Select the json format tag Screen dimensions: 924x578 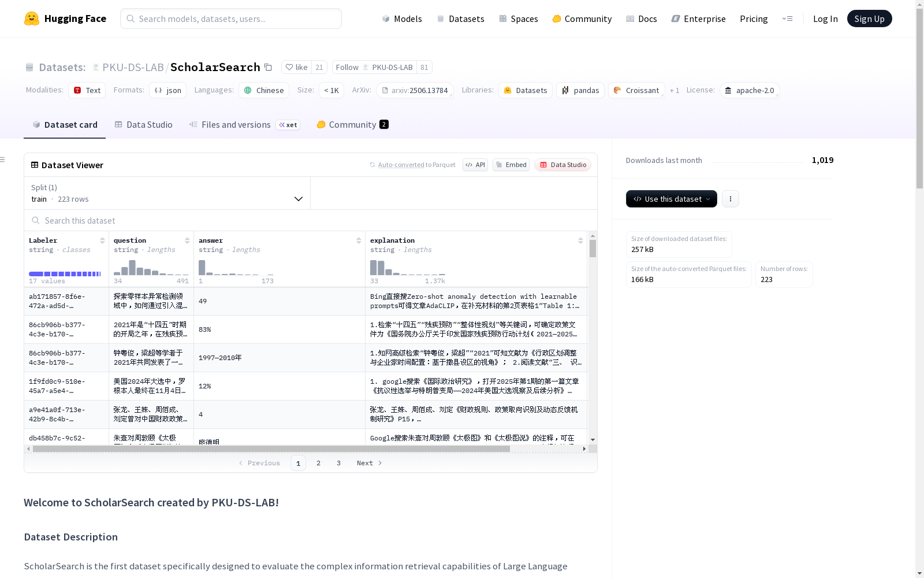(x=168, y=90)
